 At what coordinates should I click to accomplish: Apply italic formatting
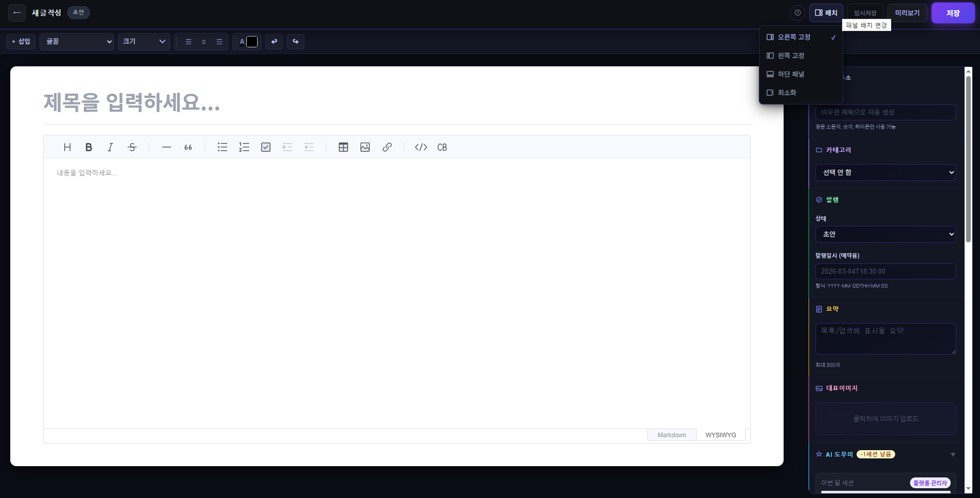[110, 147]
